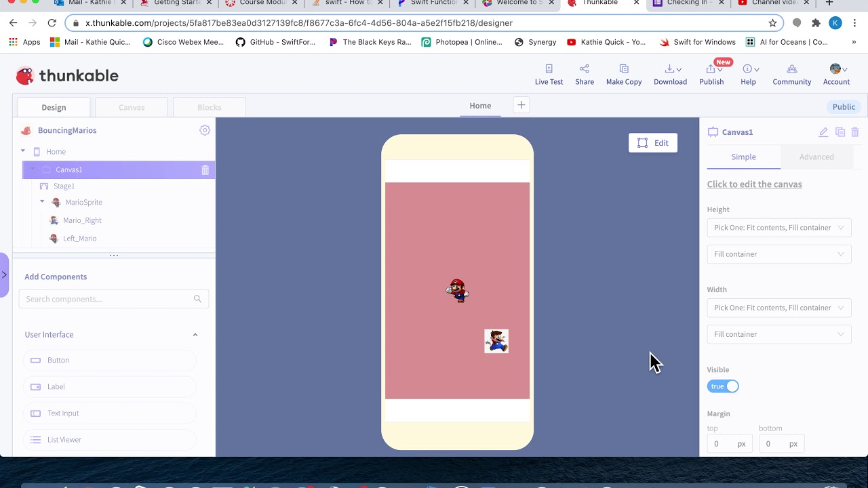Click the component panel resize handle dots
The height and width of the screenshot is (488, 868).
click(114, 256)
